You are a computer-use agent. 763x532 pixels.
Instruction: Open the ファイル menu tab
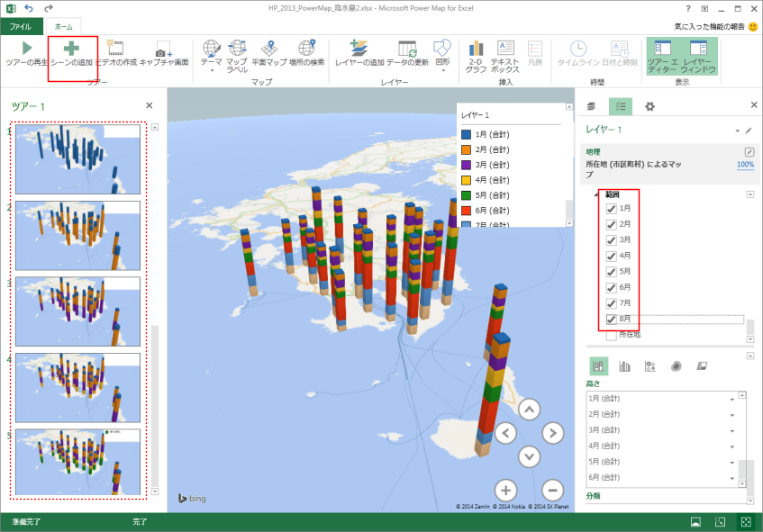21,27
